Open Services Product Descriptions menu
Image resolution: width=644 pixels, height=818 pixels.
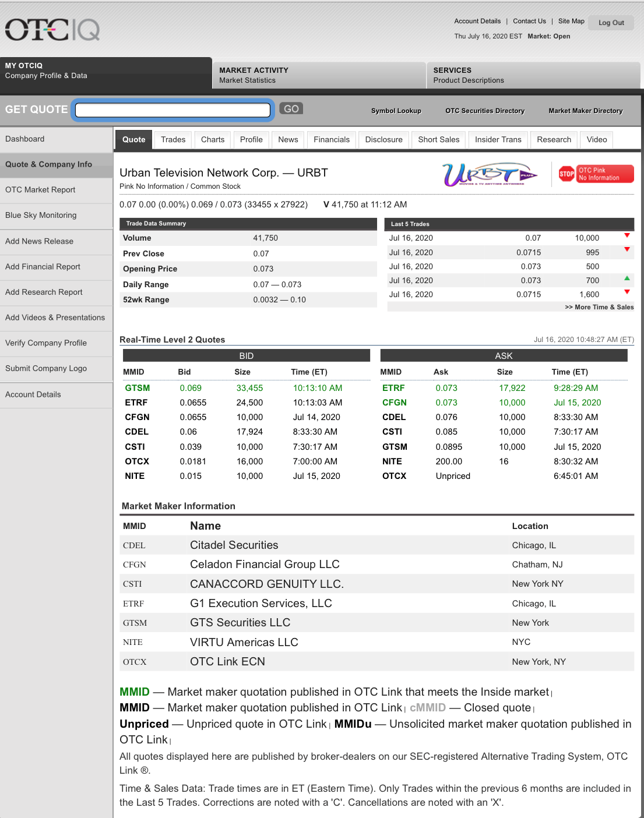coord(533,75)
